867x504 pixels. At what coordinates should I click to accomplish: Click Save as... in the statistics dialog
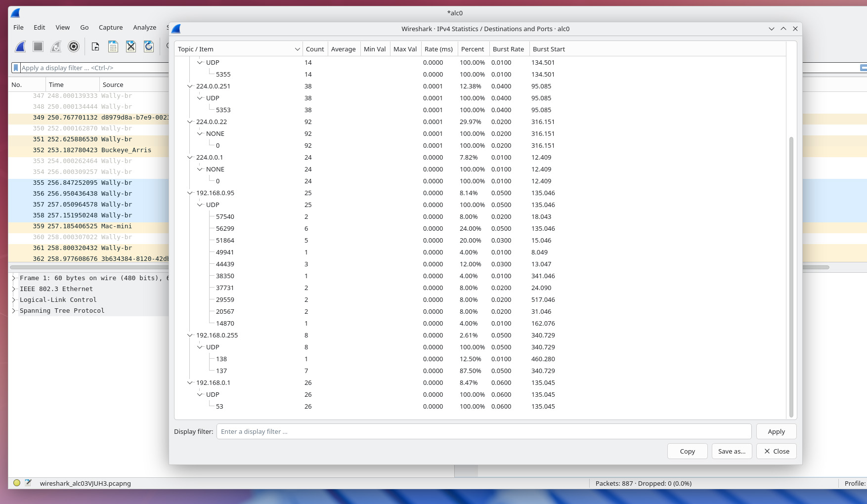pos(732,451)
